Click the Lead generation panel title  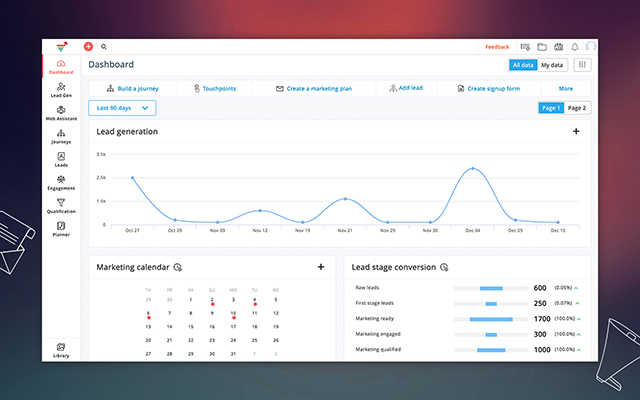[x=127, y=131]
